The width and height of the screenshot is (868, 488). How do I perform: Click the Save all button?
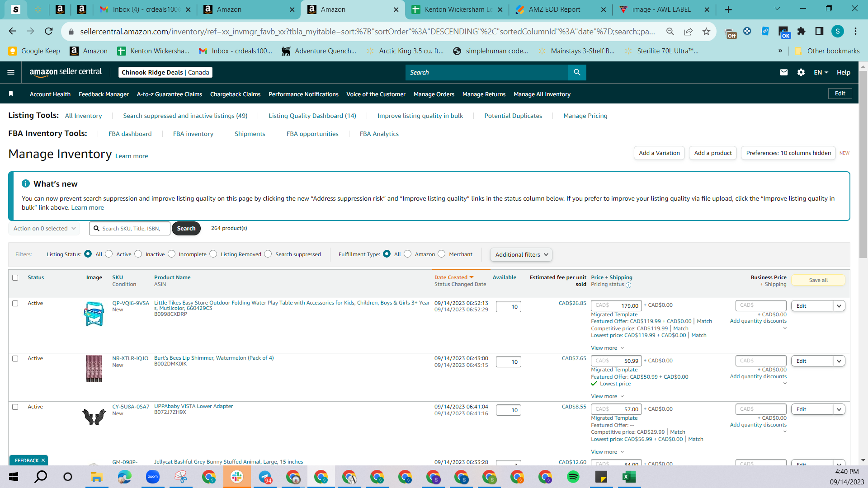click(x=818, y=280)
